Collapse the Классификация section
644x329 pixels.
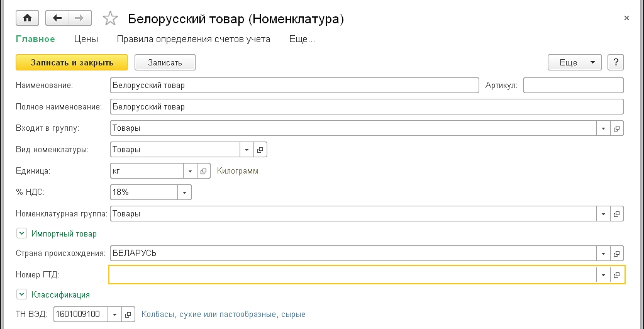21,294
